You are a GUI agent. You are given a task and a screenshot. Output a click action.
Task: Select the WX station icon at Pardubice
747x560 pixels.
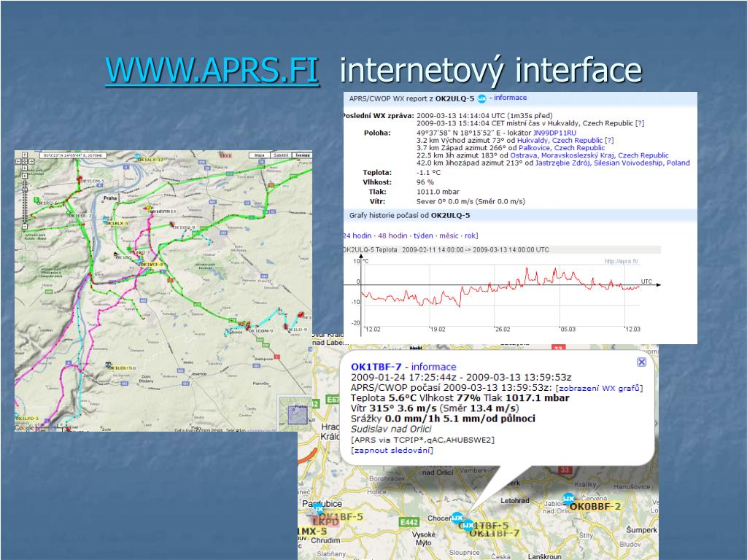[x=318, y=509]
